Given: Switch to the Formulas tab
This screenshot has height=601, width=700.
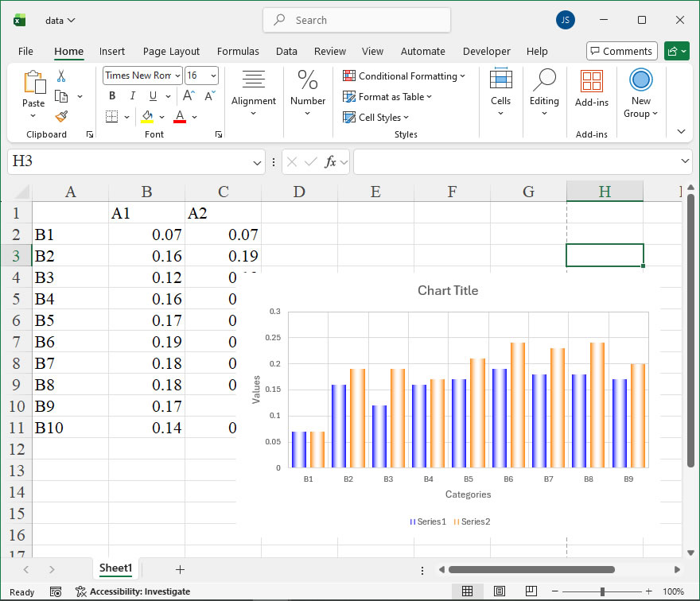Looking at the screenshot, I should 238,51.
